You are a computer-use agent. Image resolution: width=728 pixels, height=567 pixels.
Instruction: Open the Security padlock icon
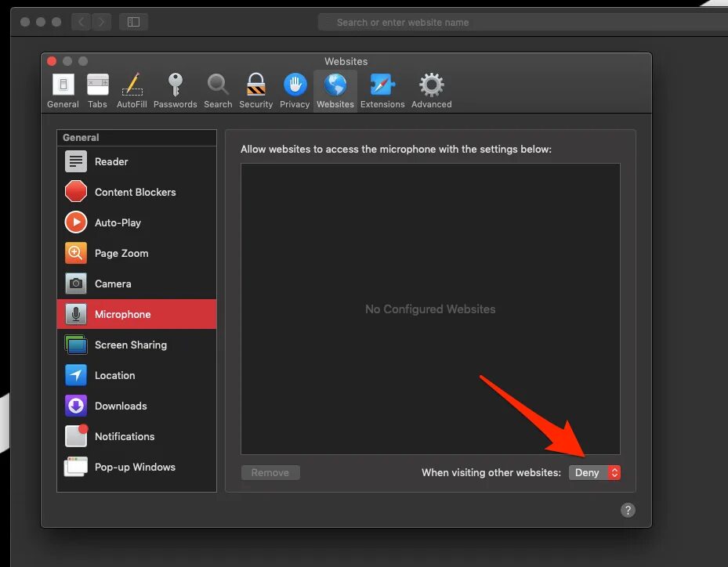(255, 85)
